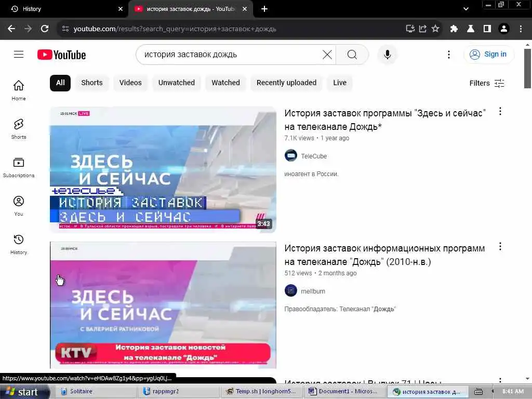Open a new browser tab
Viewport: 532px width, 399px height.
point(264,9)
